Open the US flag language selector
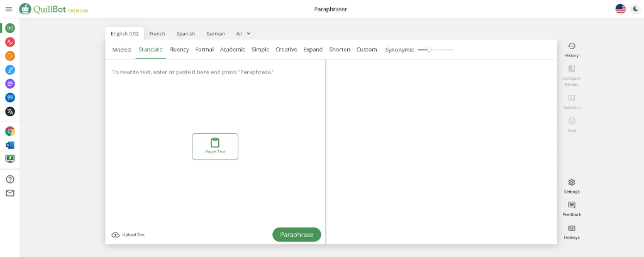Screen dimensions: 644x257 [x=620, y=9]
